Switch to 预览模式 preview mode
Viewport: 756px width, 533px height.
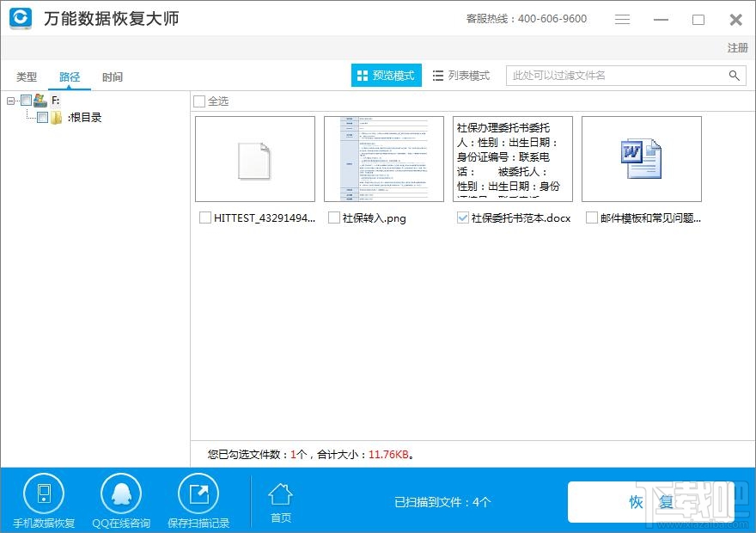(x=386, y=75)
